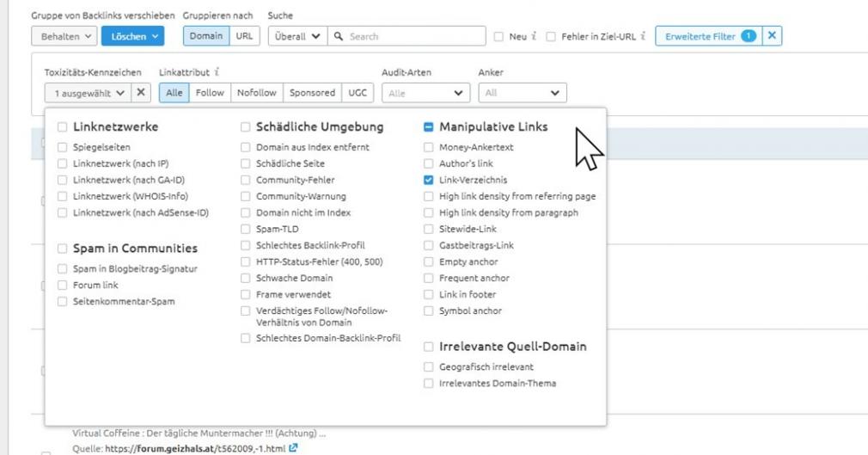Check the Spam in Communities group checkbox
Screen dimensions: 868x455
click(x=62, y=249)
